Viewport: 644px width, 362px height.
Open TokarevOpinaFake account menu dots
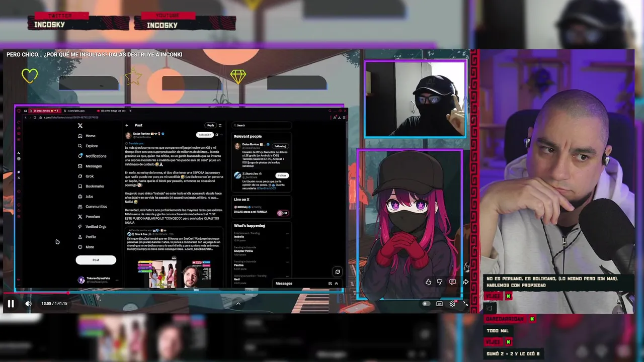[117, 280]
